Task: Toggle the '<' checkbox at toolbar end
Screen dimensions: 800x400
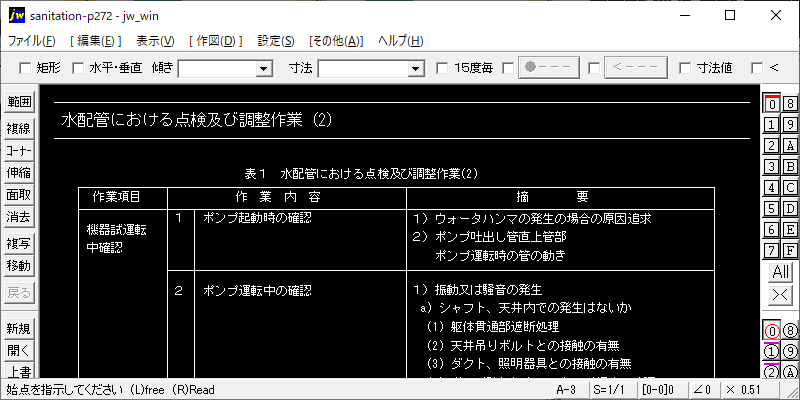Action: (x=757, y=68)
